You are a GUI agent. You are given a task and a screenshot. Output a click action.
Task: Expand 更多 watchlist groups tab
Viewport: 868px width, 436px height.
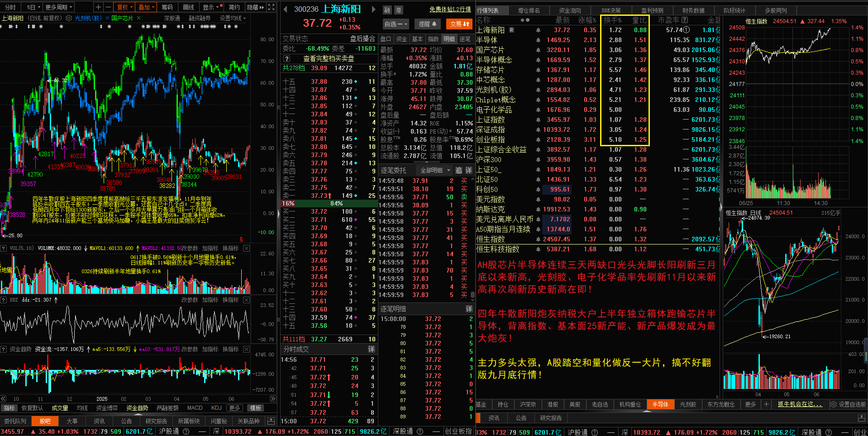click(750, 404)
